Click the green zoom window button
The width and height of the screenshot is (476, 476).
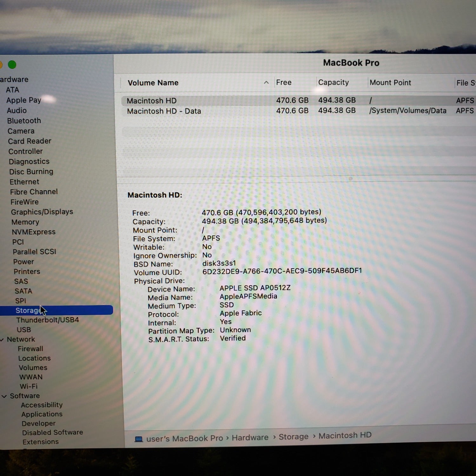(12, 65)
